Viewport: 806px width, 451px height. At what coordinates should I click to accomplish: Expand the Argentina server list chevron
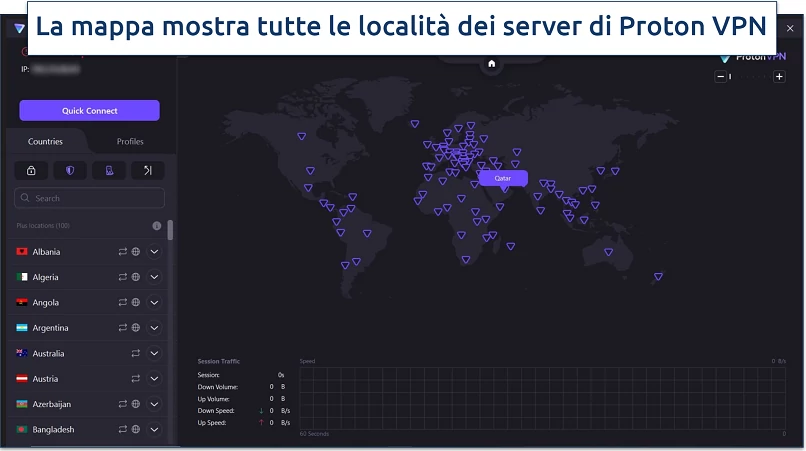(x=154, y=328)
